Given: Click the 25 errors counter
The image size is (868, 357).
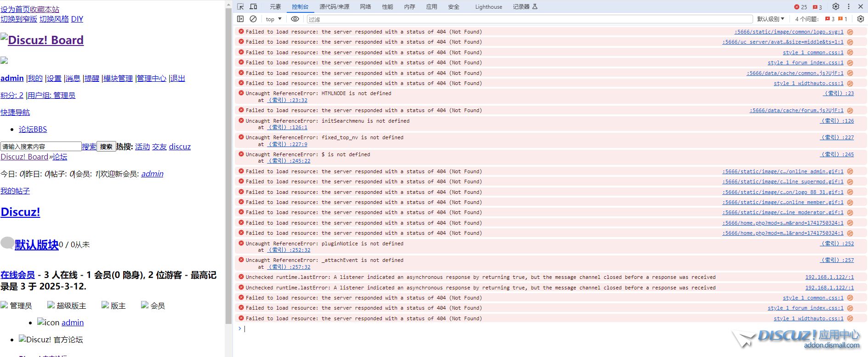Looking at the screenshot, I should click(x=800, y=7).
